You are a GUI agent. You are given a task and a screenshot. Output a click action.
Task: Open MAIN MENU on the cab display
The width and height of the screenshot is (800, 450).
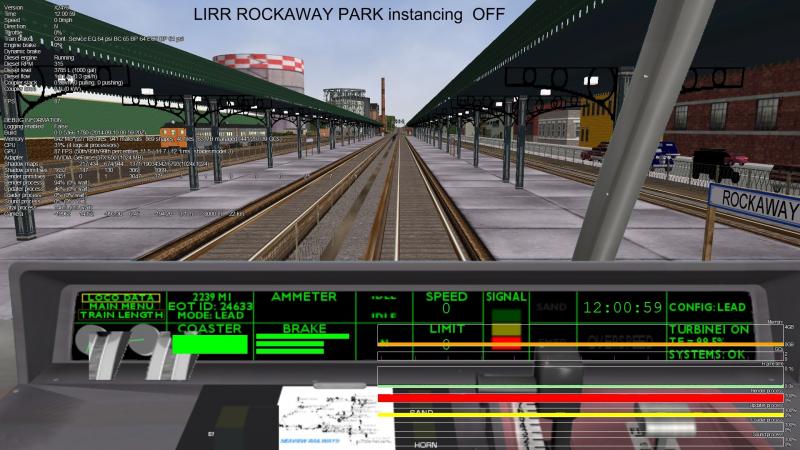pos(121,306)
